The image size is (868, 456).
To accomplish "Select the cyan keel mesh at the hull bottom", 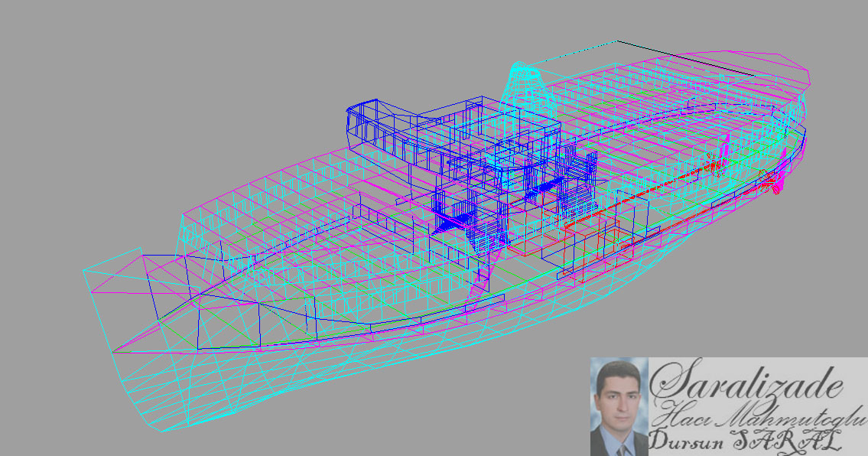I will click(382, 367).
